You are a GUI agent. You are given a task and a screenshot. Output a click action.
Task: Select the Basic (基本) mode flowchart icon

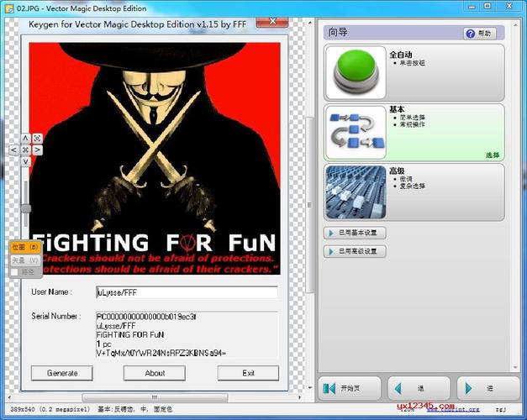pyautogui.click(x=355, y=131)
